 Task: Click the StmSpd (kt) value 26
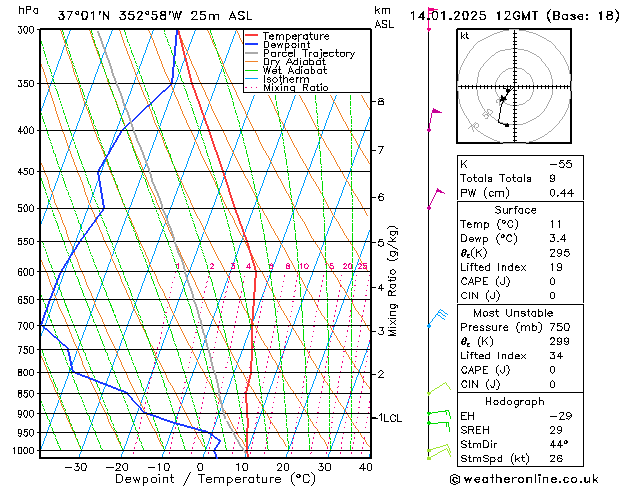(x=556, y=458)
